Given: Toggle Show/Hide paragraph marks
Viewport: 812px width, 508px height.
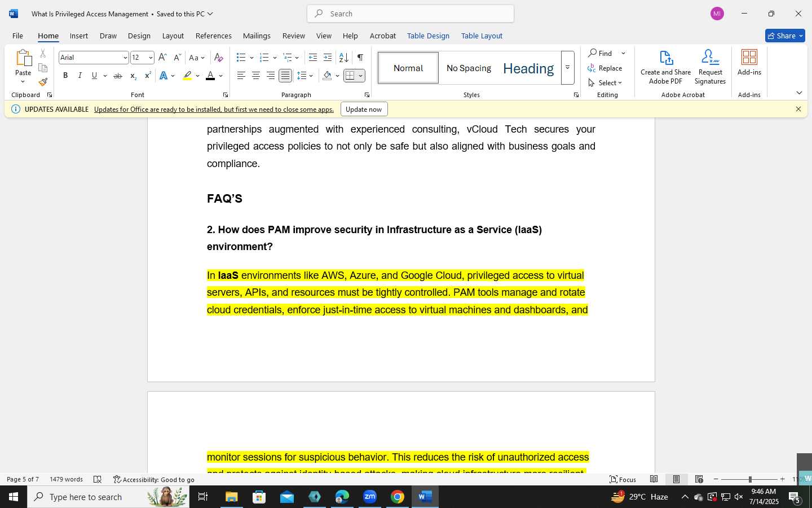Looking at the screenshot, I should [360, 58].
